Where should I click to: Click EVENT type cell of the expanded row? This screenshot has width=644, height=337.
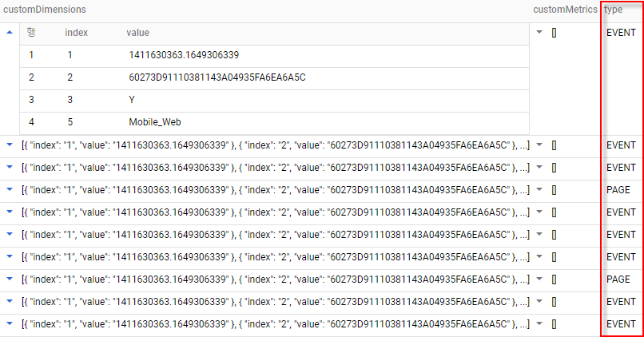tap(621, 33)
